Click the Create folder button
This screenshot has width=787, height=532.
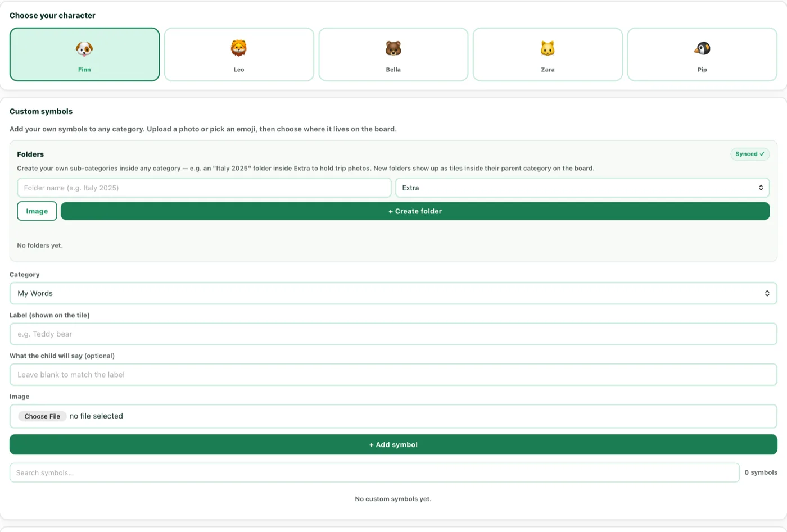(x=415, y=211)
